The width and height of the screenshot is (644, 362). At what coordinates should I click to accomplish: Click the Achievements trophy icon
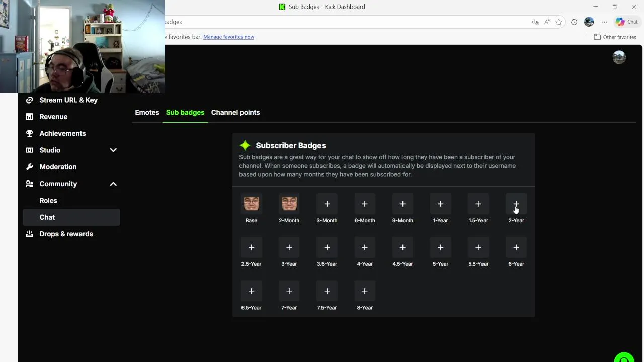[x=30, y=133]
